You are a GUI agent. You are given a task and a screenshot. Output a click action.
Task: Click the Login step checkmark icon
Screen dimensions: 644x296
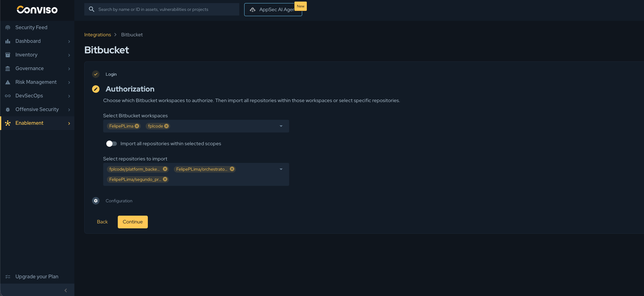96,74
